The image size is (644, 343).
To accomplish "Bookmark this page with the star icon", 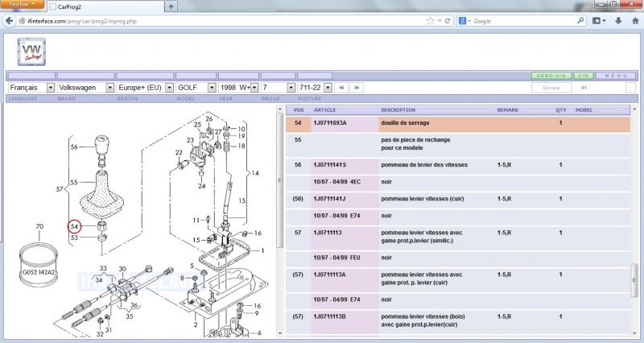I will [x=430, y=21].
